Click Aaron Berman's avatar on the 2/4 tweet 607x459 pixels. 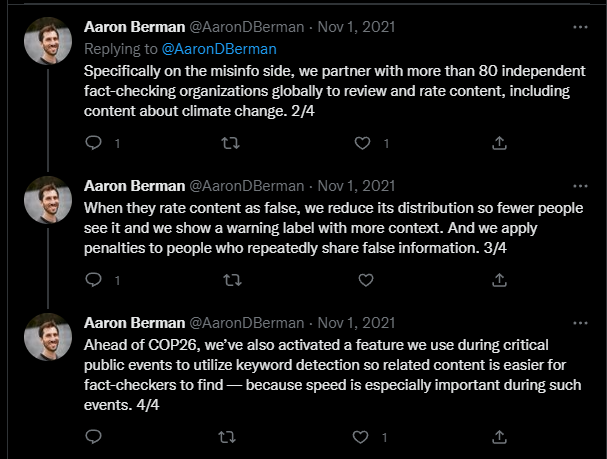pos(47,40)
